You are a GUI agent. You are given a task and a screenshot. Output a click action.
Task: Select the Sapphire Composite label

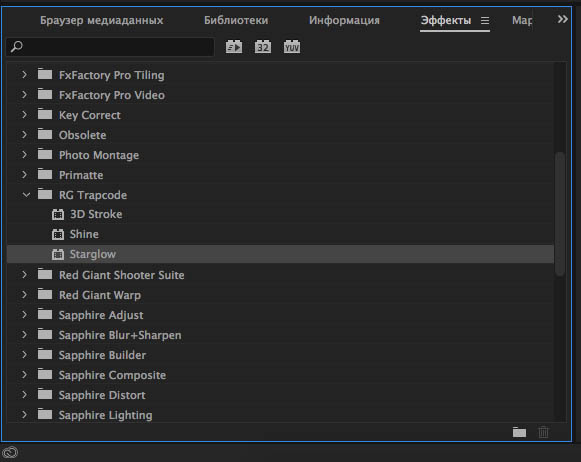[112, 375]
